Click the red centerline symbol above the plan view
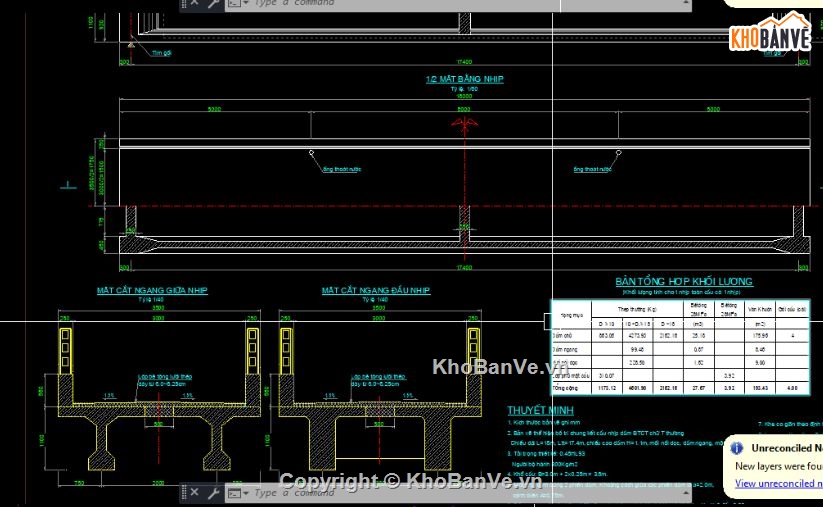Image resolution: width=823 pixels, height=507 pixels. point(465,125)
